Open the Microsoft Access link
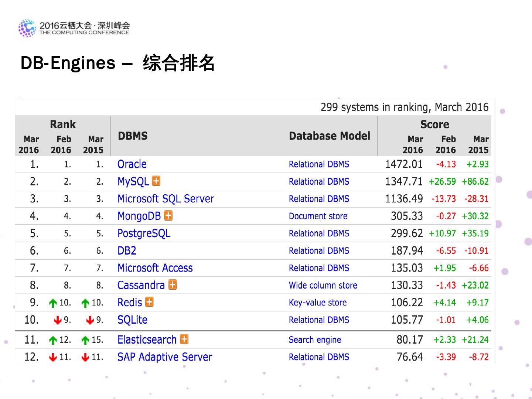This screenshot has width=532, height=399. [x=155, y=268]
